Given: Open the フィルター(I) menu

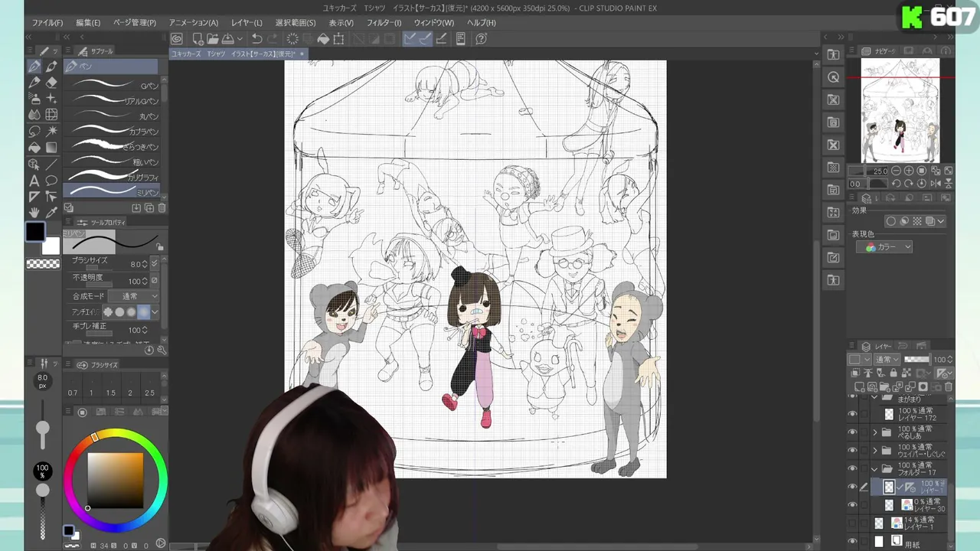Looking at the screenshot, I should [384, 23].
